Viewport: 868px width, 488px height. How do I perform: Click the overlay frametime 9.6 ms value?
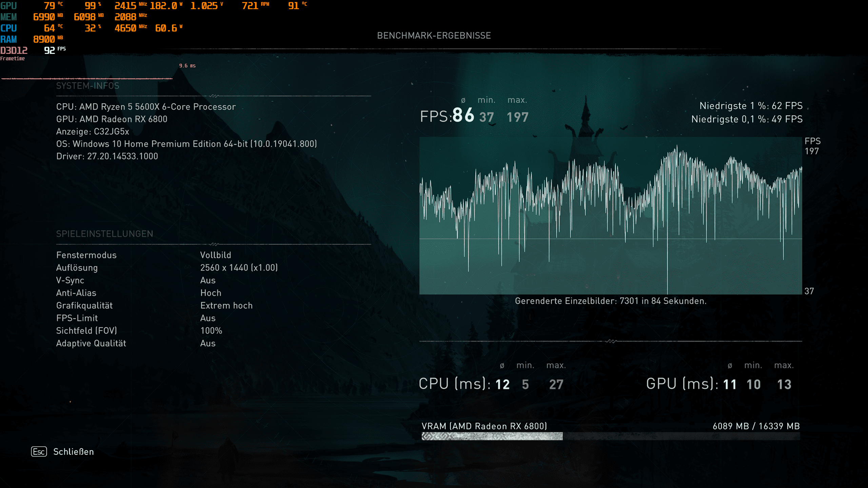pyautogui.click(x=187, y=66)
